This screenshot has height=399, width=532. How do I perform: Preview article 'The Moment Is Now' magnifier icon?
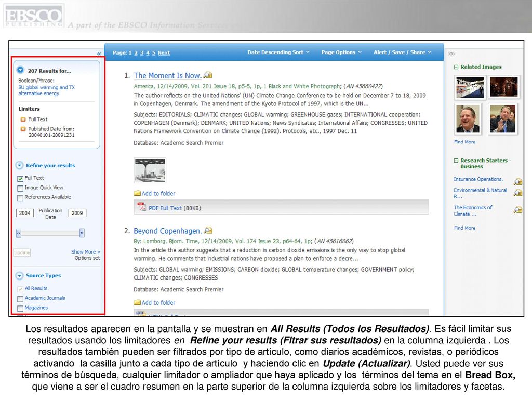[208, 75]
